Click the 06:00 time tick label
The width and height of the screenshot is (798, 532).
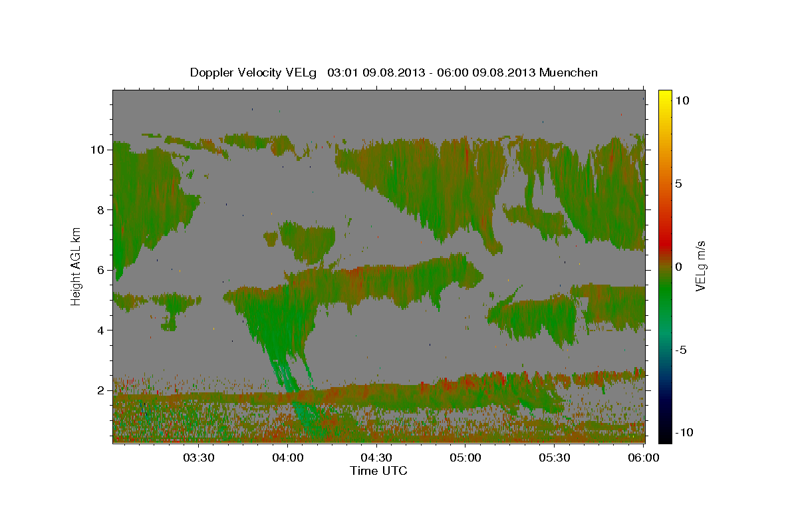click(x=643, y=458)
